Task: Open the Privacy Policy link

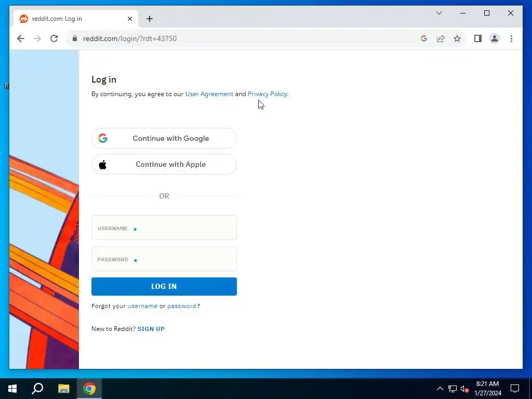Action: [268, 94]
